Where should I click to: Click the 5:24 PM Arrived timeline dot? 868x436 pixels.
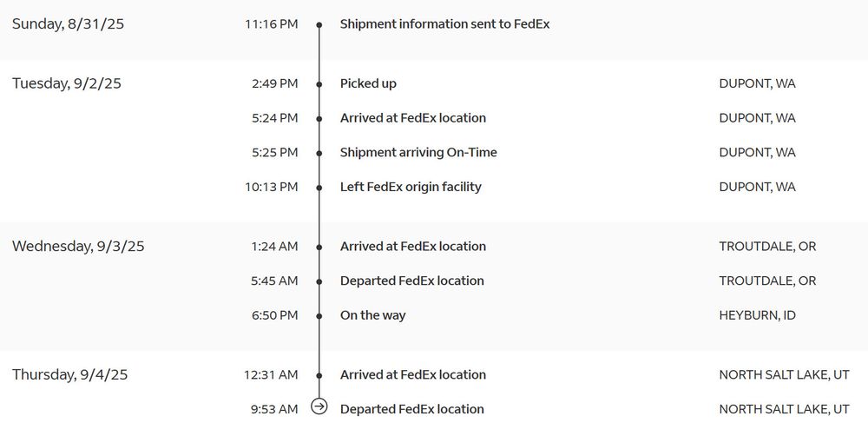click(x=319, y=119)
